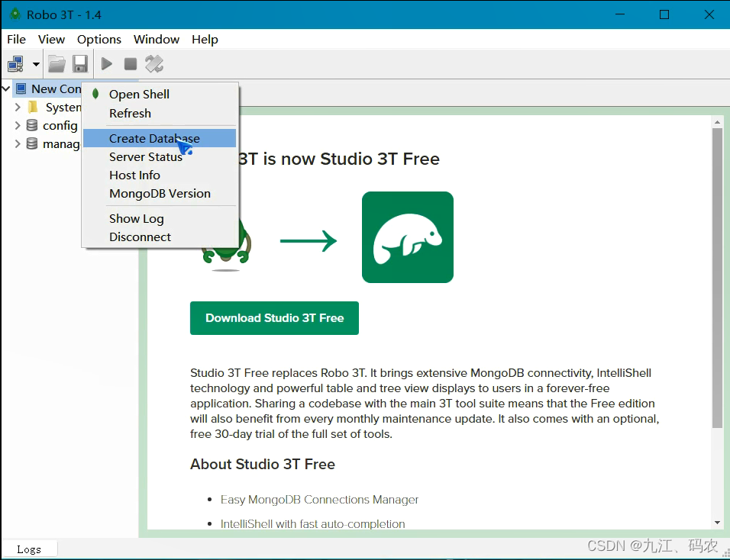This screenshot has height=560, width=730.
Task: Open the File menu
Action: pos(16,40)
